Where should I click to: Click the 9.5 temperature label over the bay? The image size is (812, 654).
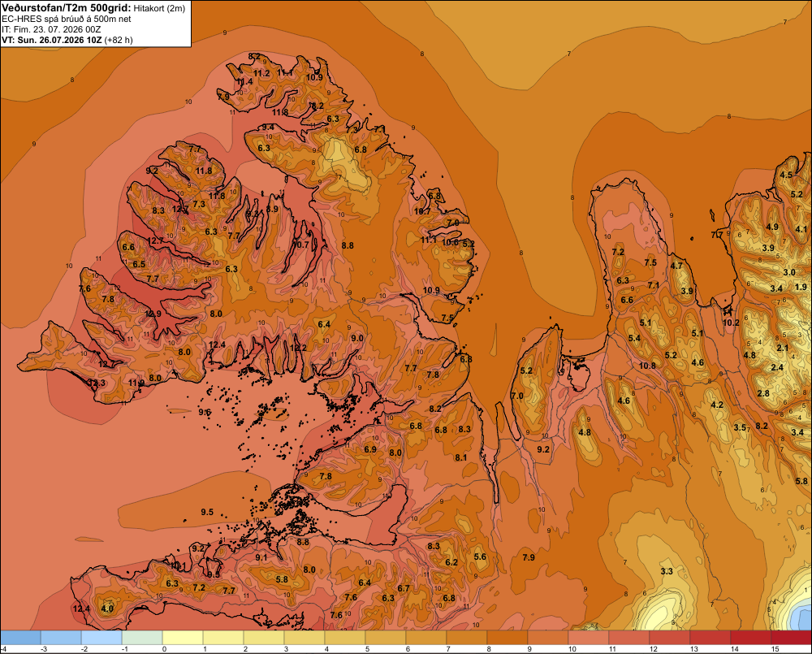(207, 512)
